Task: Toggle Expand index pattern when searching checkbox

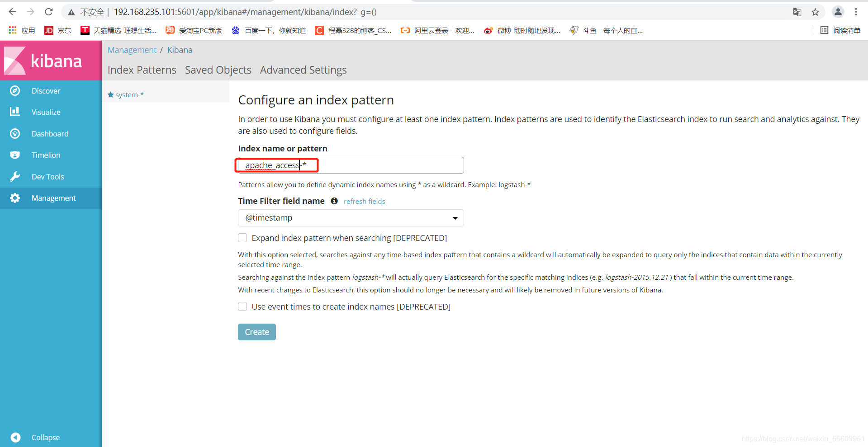Action: tap(242, 238)
